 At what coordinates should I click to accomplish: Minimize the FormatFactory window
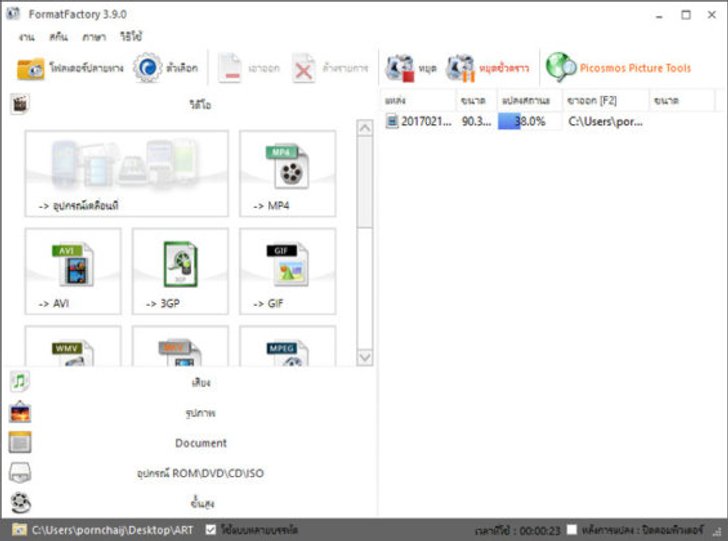[659, 15]
